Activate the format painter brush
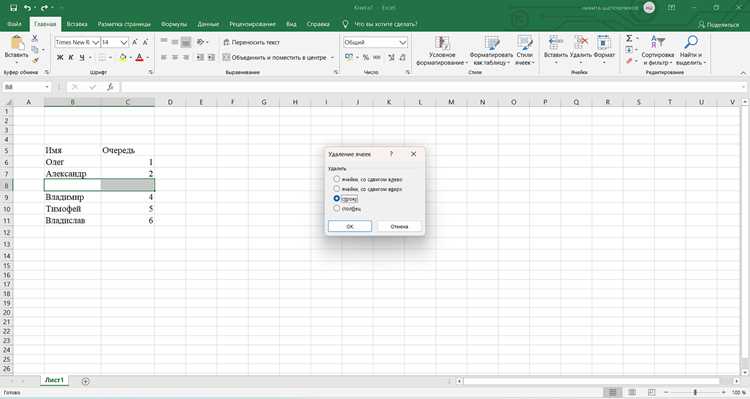Screen dimensions: 750x399 pyautogui.click(x=35, y=60)
